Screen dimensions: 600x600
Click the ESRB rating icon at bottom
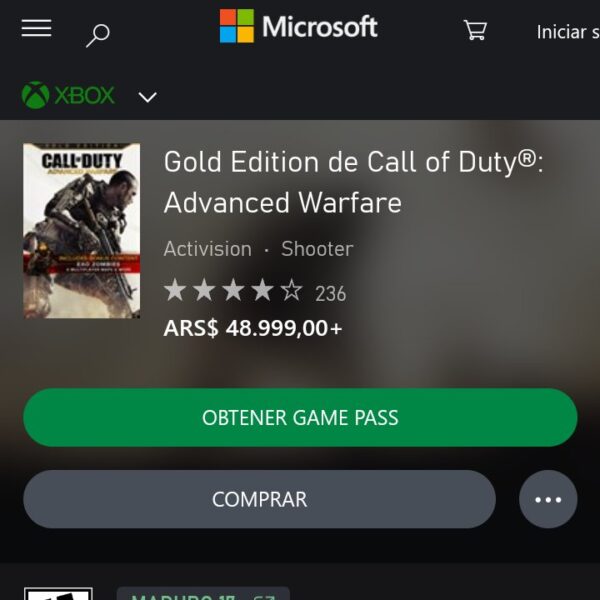(58, 593)
